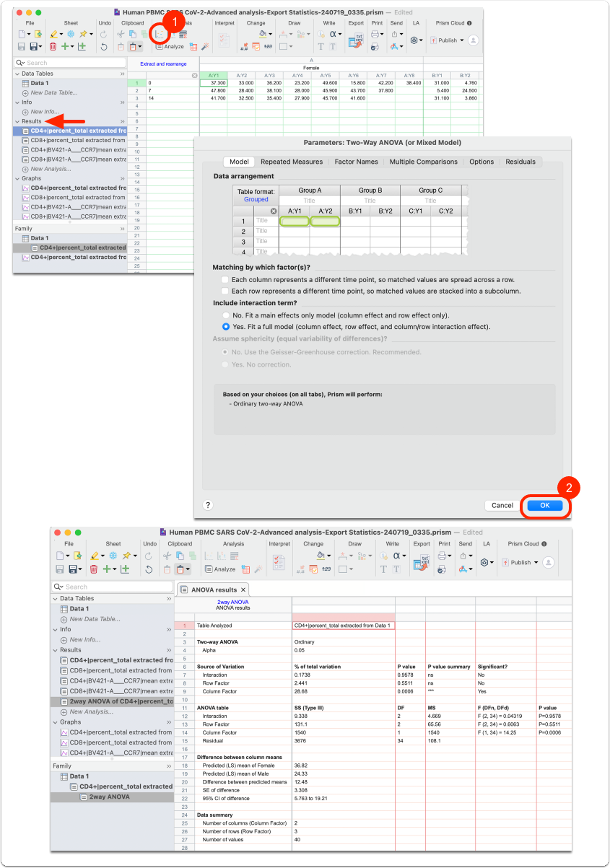
Task: Click 'Extract and rearrange' link in data table window
Action: click(163, 63)
